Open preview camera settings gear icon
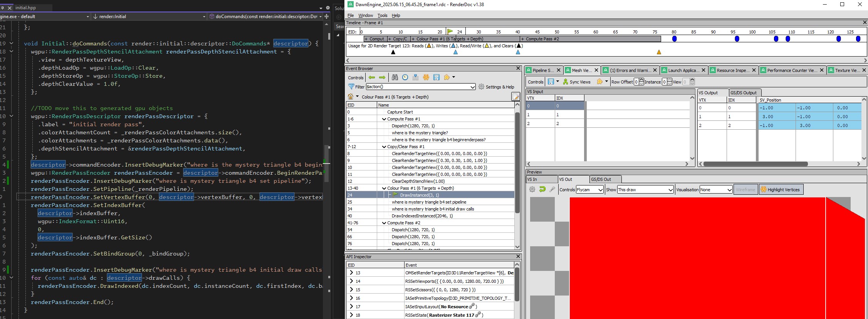868x319 pixels. [x=532, y=189]
